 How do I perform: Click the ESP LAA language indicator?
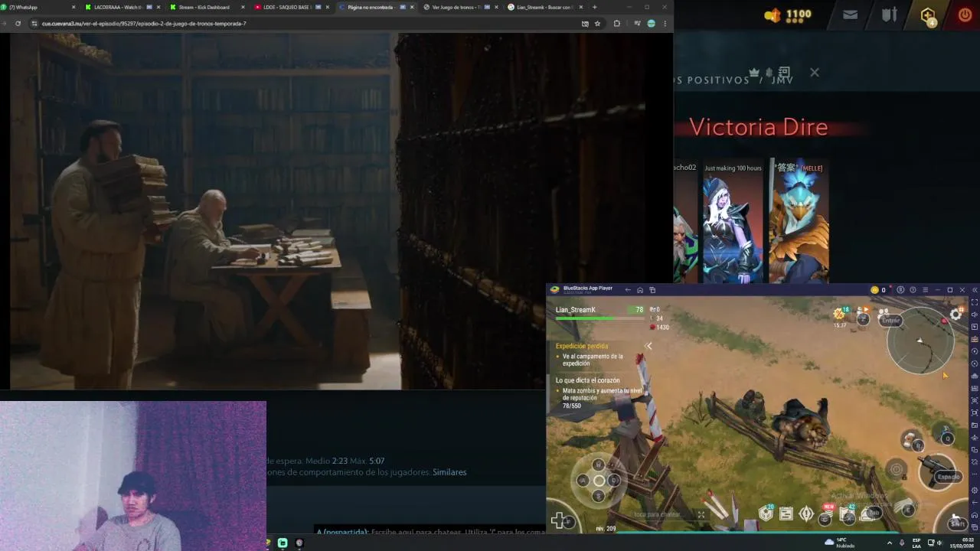[x=916, y=543]
